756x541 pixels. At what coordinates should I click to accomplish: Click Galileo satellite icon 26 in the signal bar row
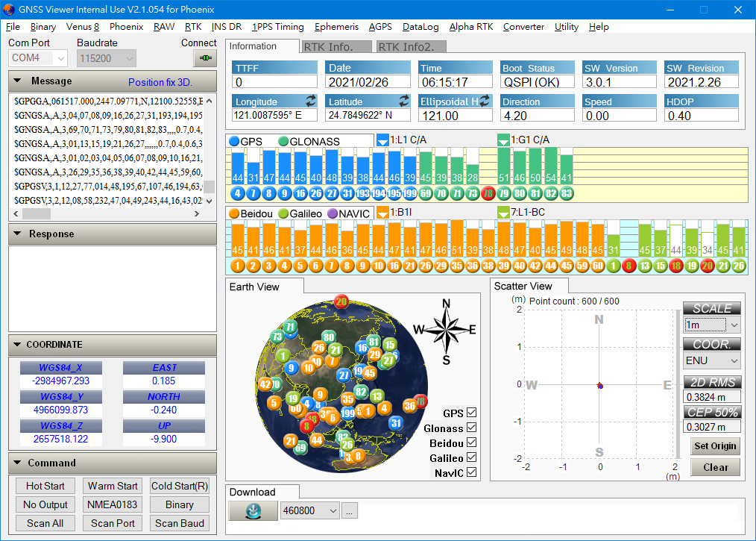click(739, 266)
